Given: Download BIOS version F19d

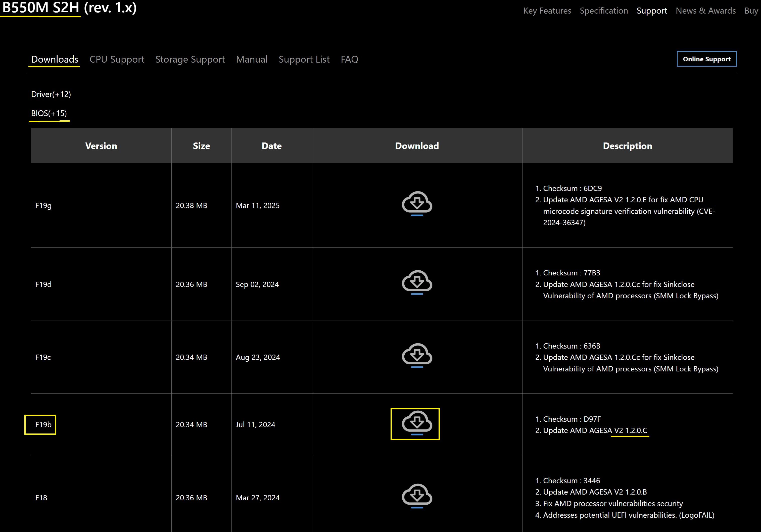Looking at the screenshot, I should click(x=417, y=282).
